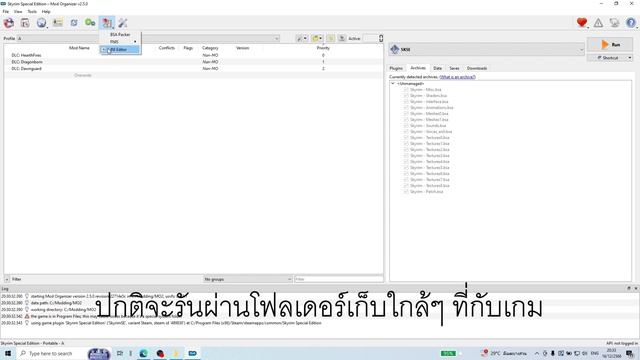Image resolution: width=640 pixels, height=360 pixels.
Task: Toggle the Skyrim - Textures8.bsa checkbox
Action: click(406, 186)
